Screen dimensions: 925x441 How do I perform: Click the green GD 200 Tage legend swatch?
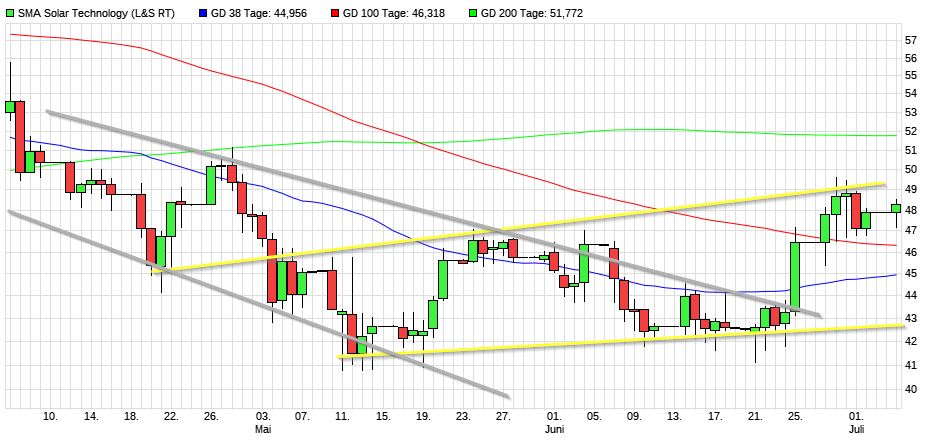coord(473,13)
